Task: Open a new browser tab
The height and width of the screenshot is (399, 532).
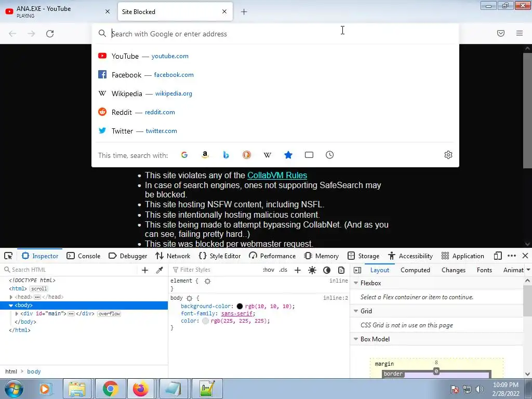Action: pyautogui.click(x=244, y=12)
